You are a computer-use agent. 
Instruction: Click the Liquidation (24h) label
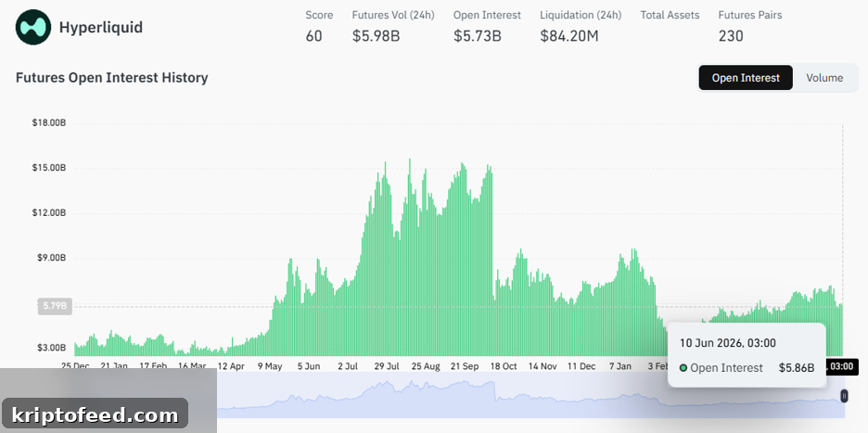tap(581, 15)
